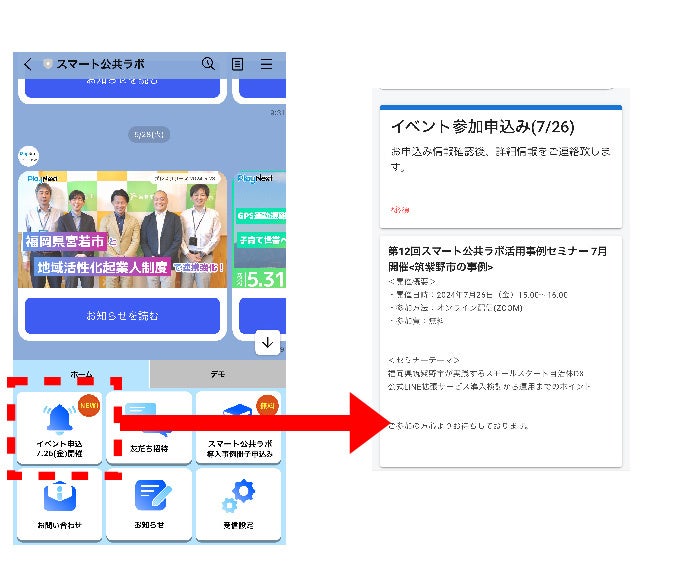Screen dimensions: 674x581
Task: Click the 第12回スマート公共ラボ活用事例セミナー heading
Action: 498,259
